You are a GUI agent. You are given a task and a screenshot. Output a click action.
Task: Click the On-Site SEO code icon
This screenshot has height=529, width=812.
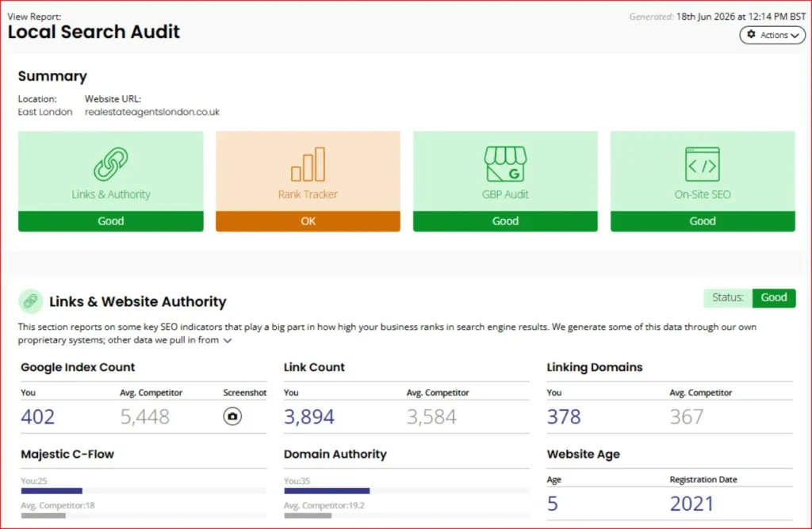tap(703, 164)
